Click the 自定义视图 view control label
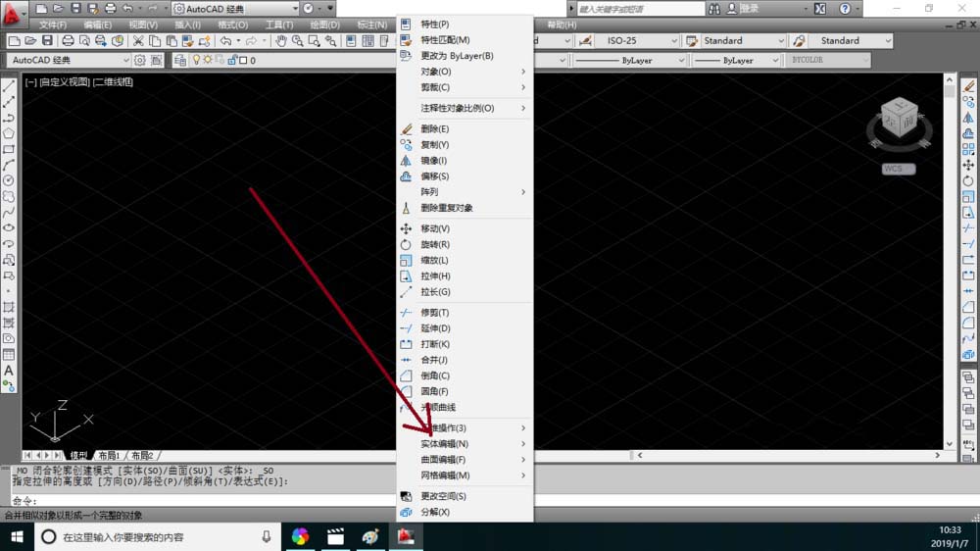980x551 pixels. click(x=65, y=82)
